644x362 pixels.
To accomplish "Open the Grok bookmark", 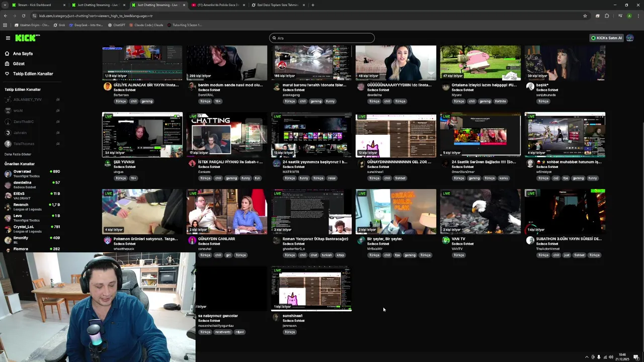I will click(x=59, y=25).
